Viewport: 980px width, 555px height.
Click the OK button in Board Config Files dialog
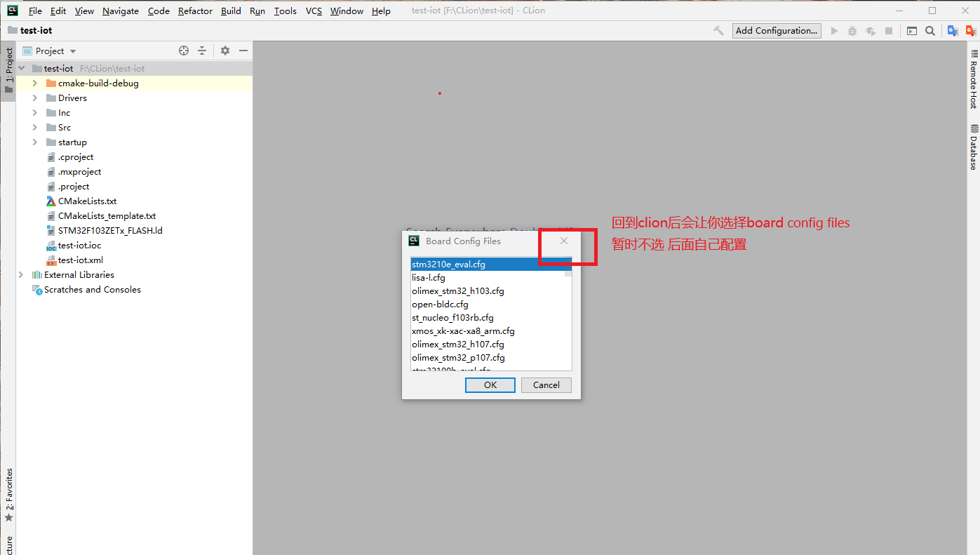point(490,385)
